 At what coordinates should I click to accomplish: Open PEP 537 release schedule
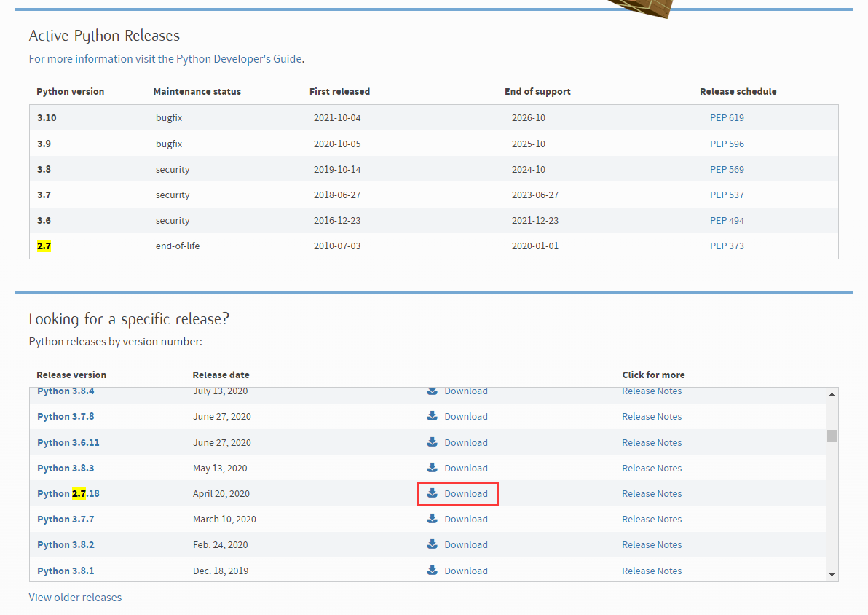pyautogui.click(x=727, y=195)
